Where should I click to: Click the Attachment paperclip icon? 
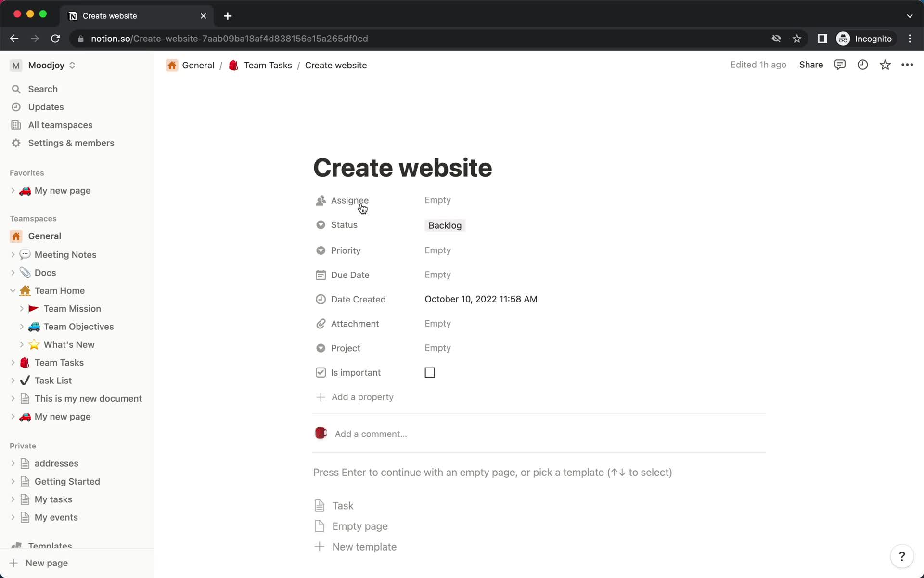[x=320, y=323]
